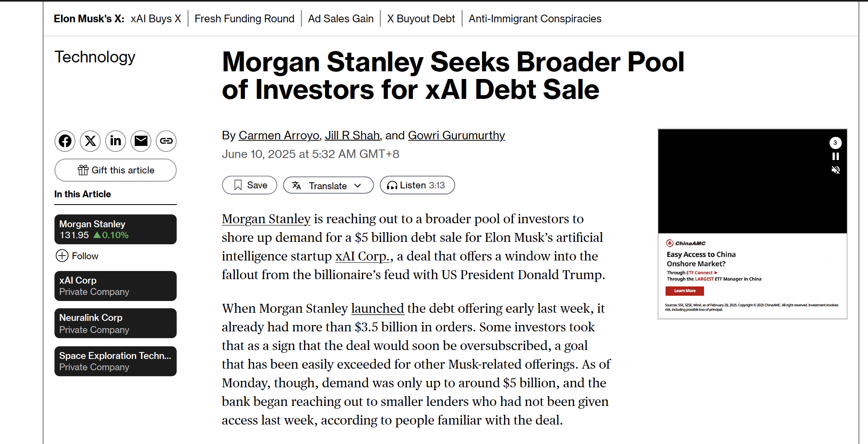Click Learn More in ChinaAMC ad
This screenshot has height=444, width=868.
tap(685, 291)
